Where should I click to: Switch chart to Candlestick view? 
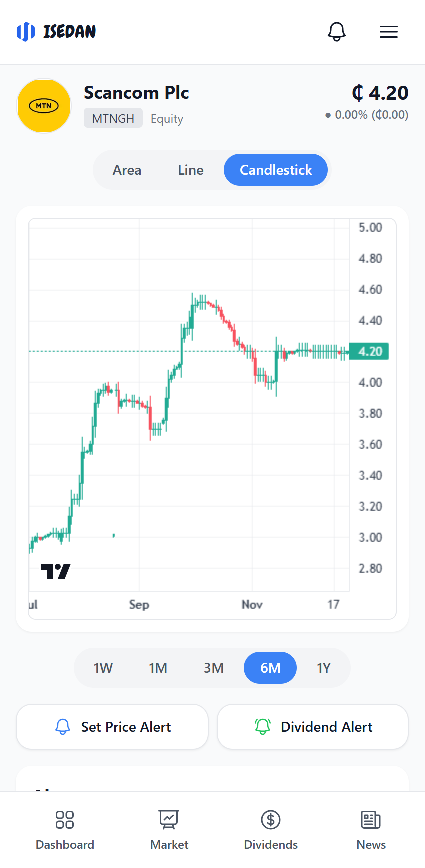coord(275,170)
